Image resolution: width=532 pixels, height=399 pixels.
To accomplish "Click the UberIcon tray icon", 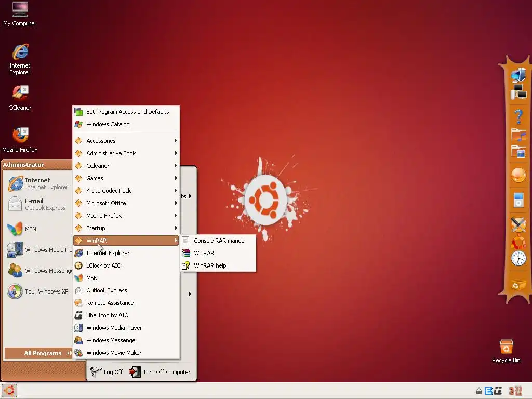I will 498,391.
